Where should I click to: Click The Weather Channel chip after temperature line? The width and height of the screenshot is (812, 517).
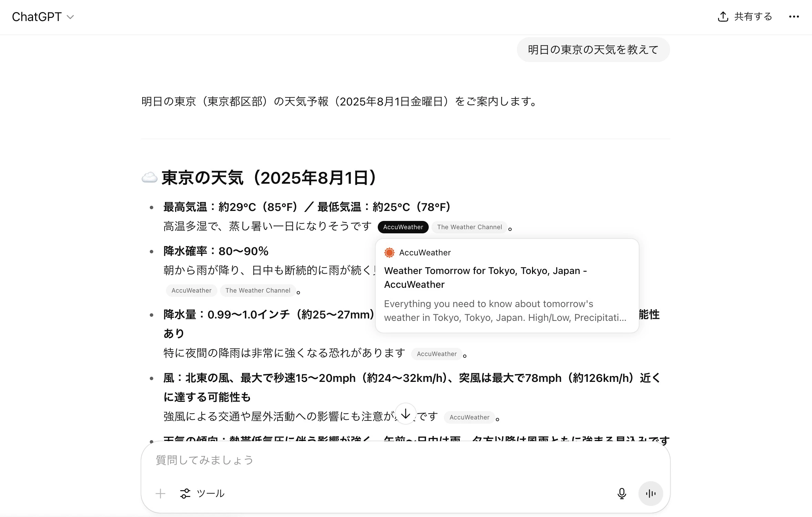click(469, 227)
